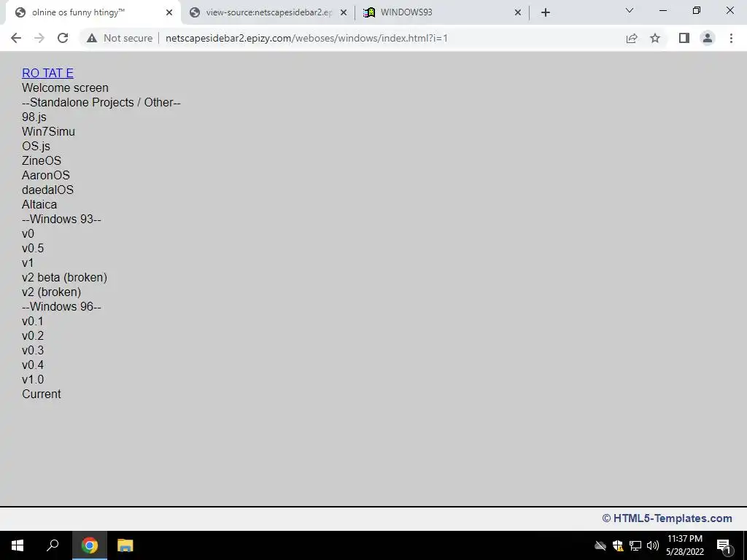Open the taskbar search

[53, 545]
